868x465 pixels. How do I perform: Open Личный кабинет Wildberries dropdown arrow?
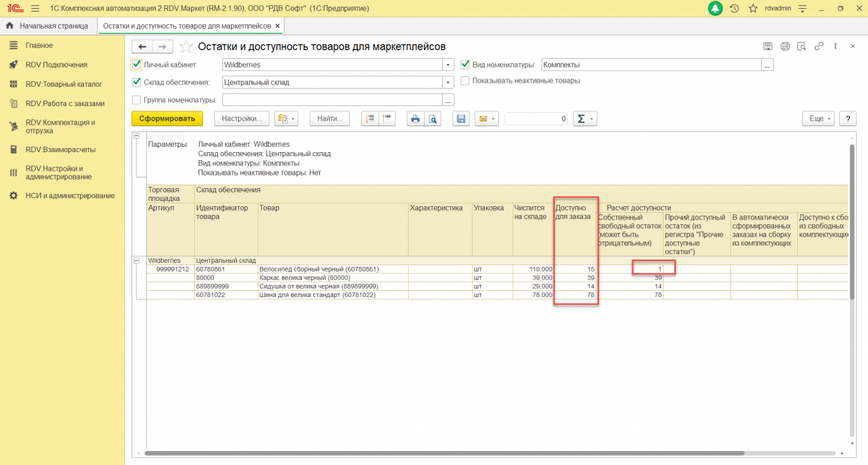click(x=449, y=65)
